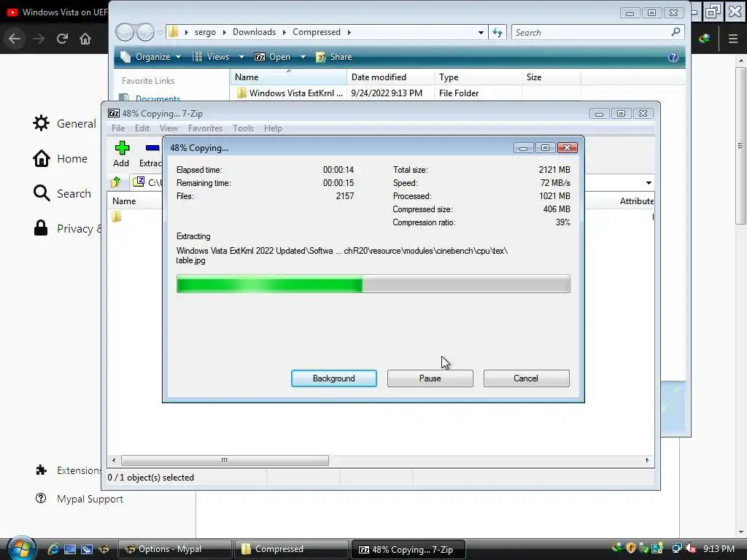
Task: Switch to Windows Vista YouTube tab
Action: tap(57, 12)
